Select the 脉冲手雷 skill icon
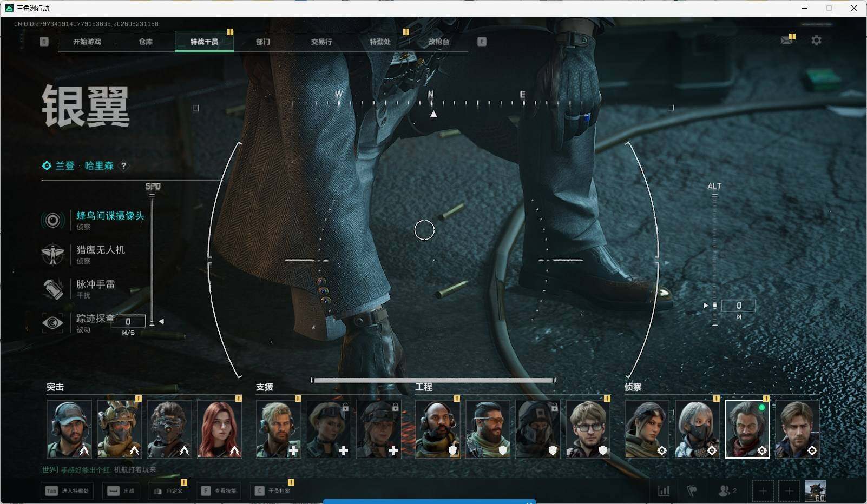 [x=53, y=289]
